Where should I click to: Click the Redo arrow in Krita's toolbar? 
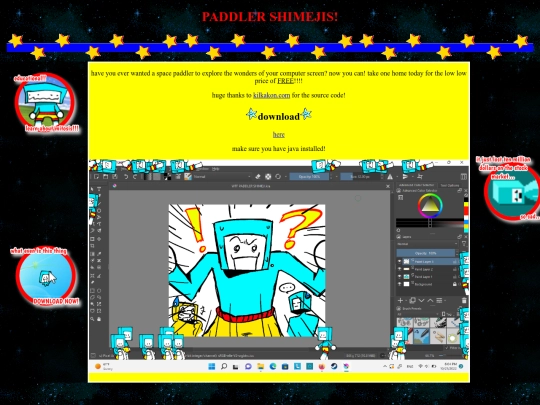(x=135, y=177)
